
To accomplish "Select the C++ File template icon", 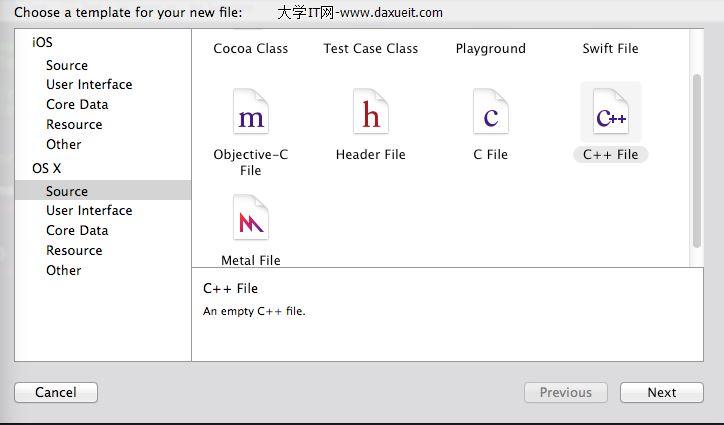I will pyautogui.click(x=611, y=116).
